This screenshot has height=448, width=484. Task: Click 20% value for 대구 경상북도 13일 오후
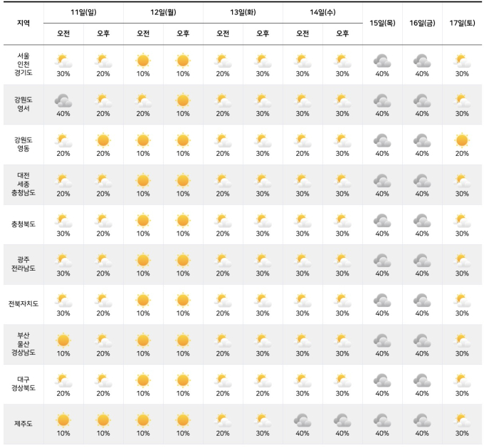[x=263, y=394]
